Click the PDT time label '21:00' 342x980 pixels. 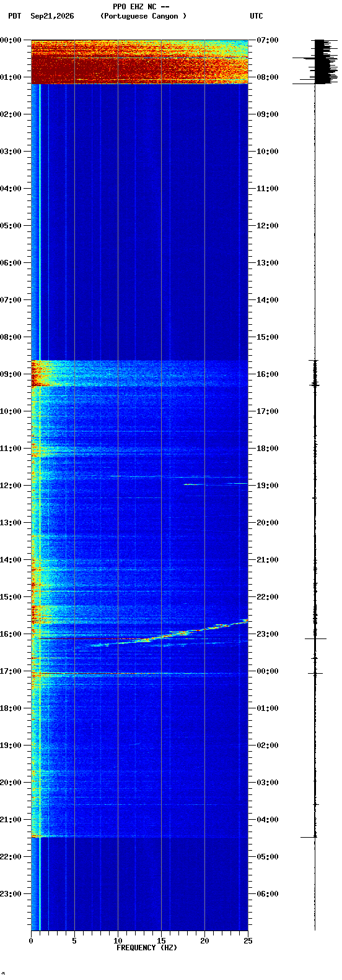tap(11, 820)
